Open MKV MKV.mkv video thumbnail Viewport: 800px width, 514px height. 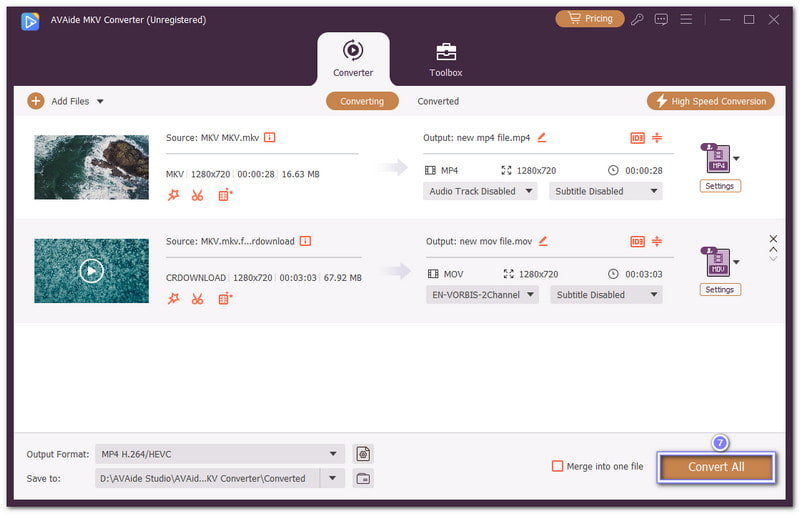[x=91, y=167]
